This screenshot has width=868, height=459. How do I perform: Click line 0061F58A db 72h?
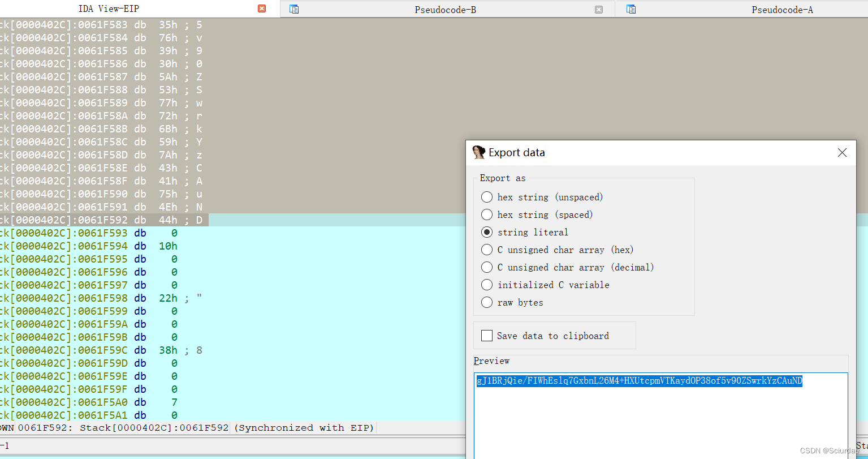point(101,116)
